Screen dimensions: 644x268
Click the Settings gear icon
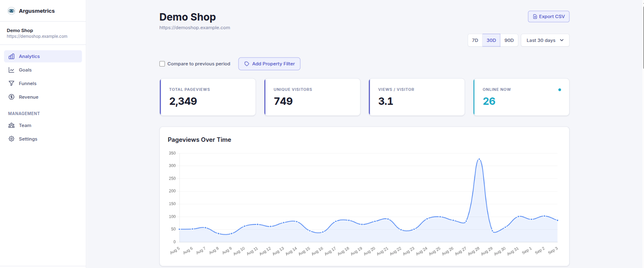tap(11, 139)
